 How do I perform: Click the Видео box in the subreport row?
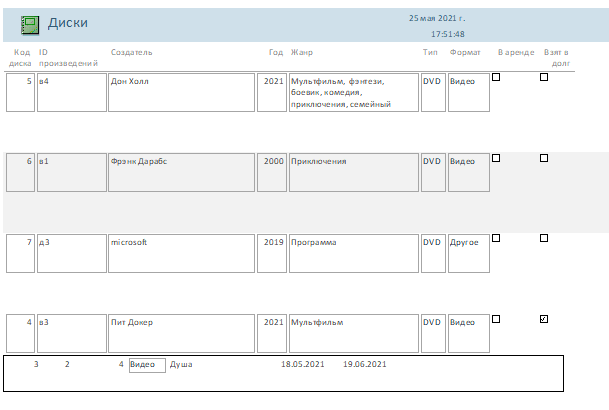point(147,365)
